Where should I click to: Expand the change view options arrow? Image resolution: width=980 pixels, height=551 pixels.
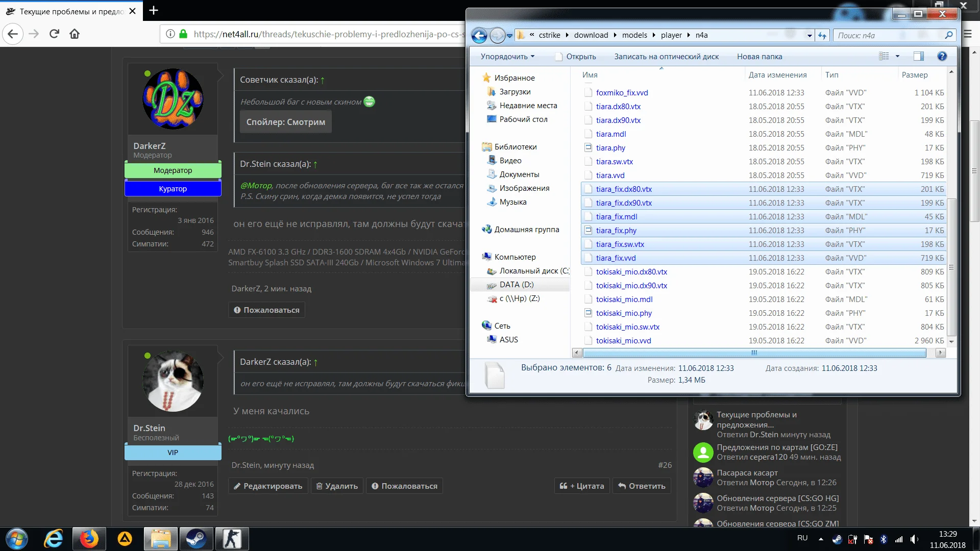897,57
